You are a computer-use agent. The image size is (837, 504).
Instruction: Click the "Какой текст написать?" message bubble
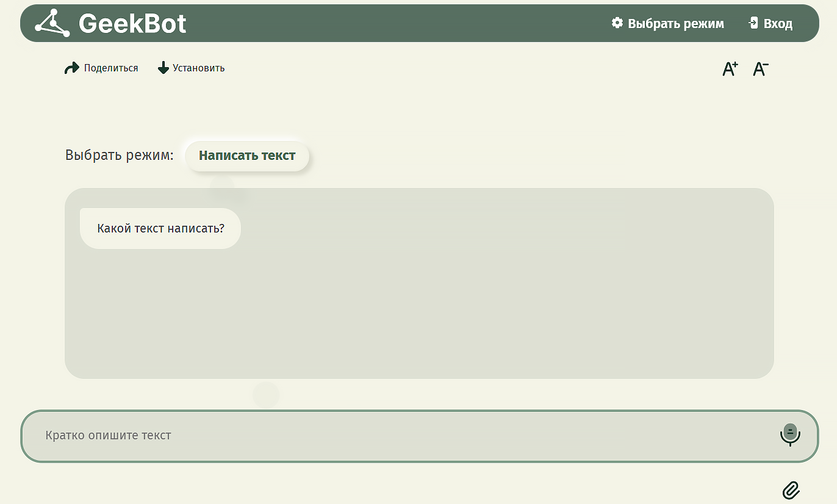pyautogui.click(x=160, y=229)
